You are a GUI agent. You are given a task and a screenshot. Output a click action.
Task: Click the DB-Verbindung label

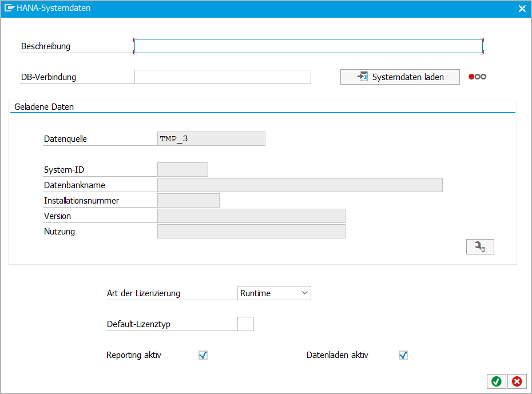[x=49, y=77]
